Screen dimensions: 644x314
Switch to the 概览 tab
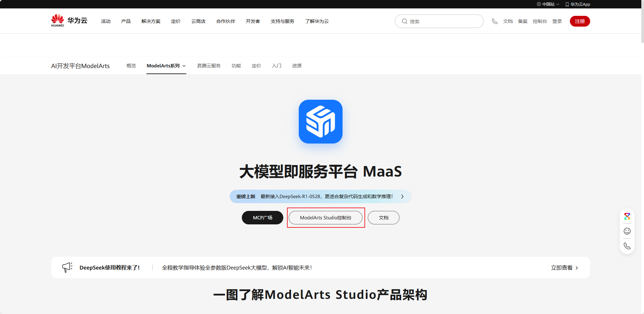point(131,66)
